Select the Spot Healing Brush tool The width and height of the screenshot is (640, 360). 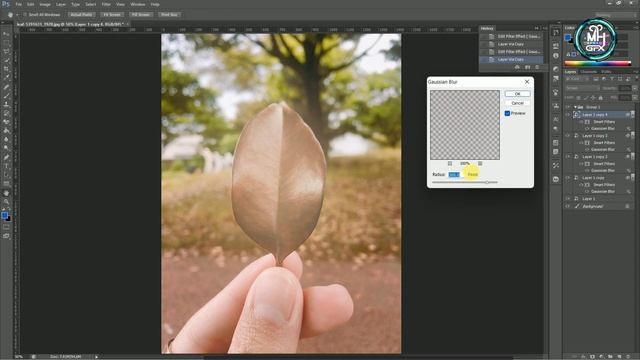[x=6, y=87]
